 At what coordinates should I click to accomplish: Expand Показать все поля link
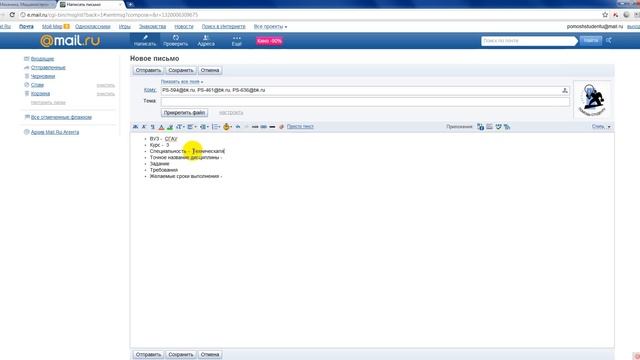(x=182, y=82)
